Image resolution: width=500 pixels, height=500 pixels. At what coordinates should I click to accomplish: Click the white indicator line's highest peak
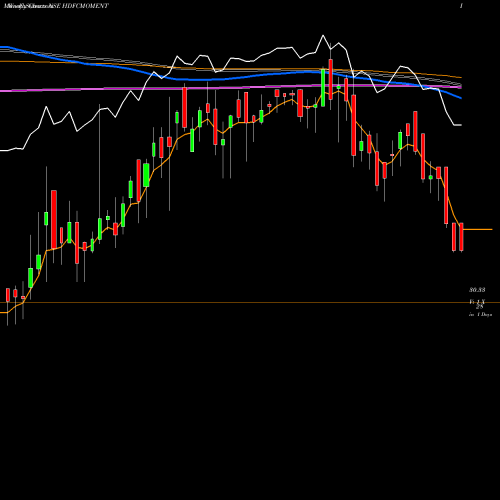(323, 35)
